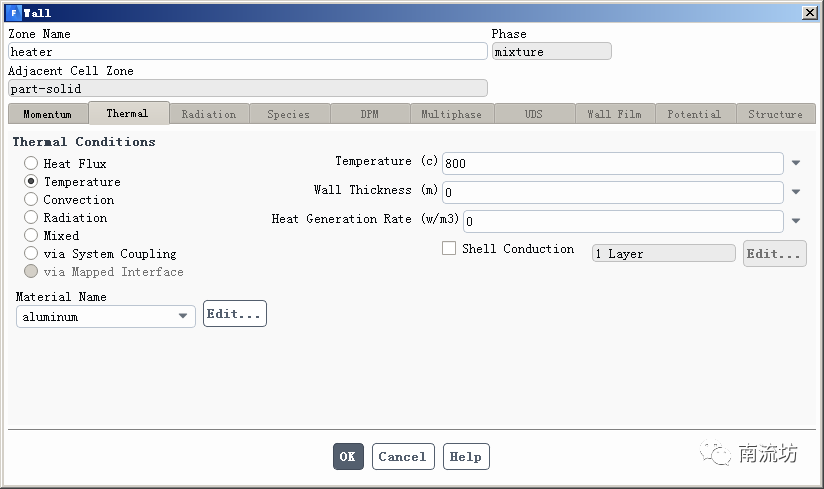Click the Zone Name text field
The height and width of the screenshot is (489, 824).
tap(247, 52)
